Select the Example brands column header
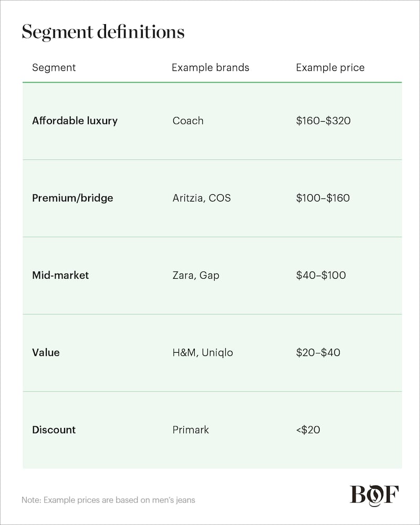This screenshot has width=420, height=525. (x=210, y=68)
